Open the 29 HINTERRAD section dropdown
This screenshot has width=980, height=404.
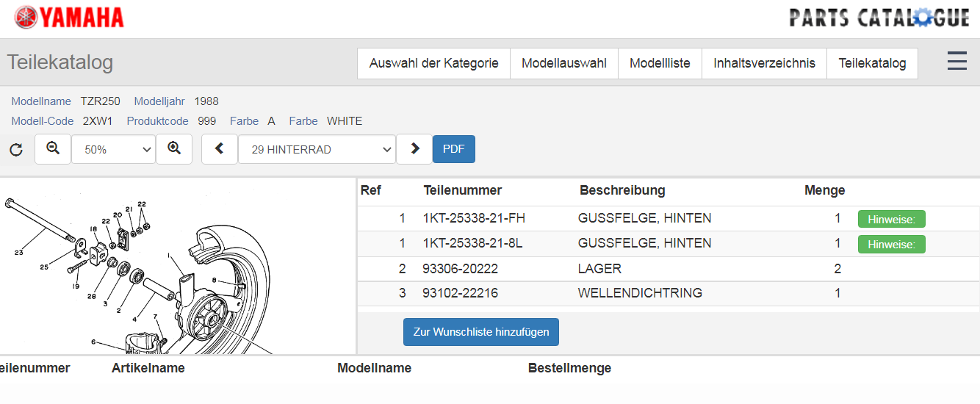(317, 150)
